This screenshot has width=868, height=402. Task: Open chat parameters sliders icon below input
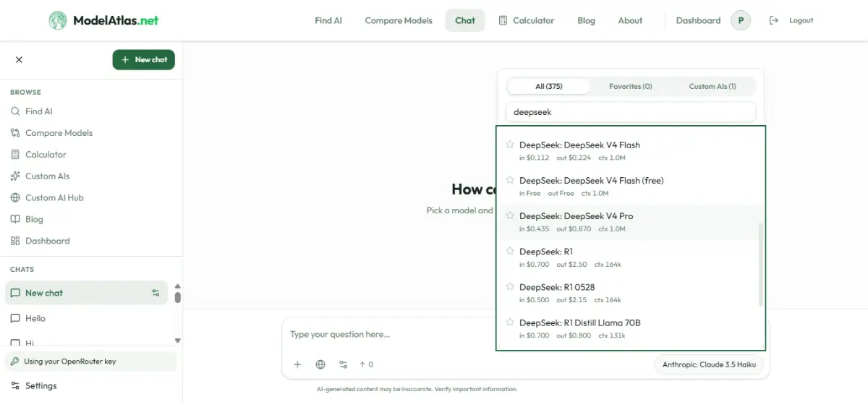344,364
